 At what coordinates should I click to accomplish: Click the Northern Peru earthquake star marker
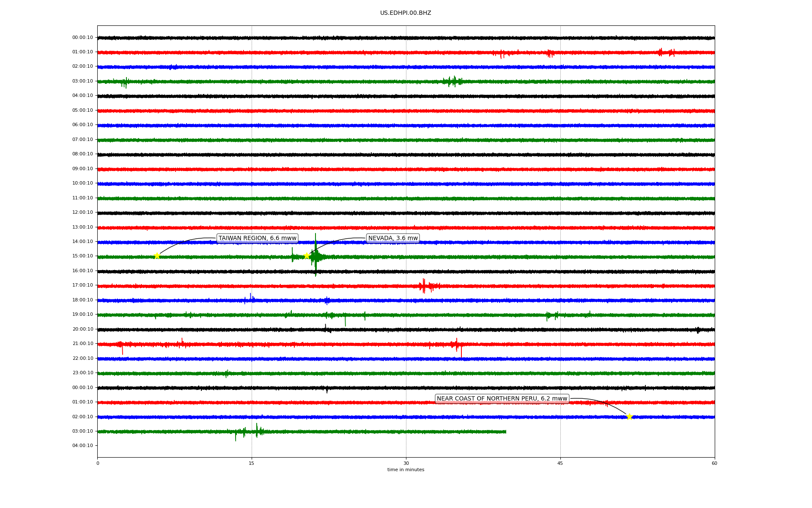[629, 417]
